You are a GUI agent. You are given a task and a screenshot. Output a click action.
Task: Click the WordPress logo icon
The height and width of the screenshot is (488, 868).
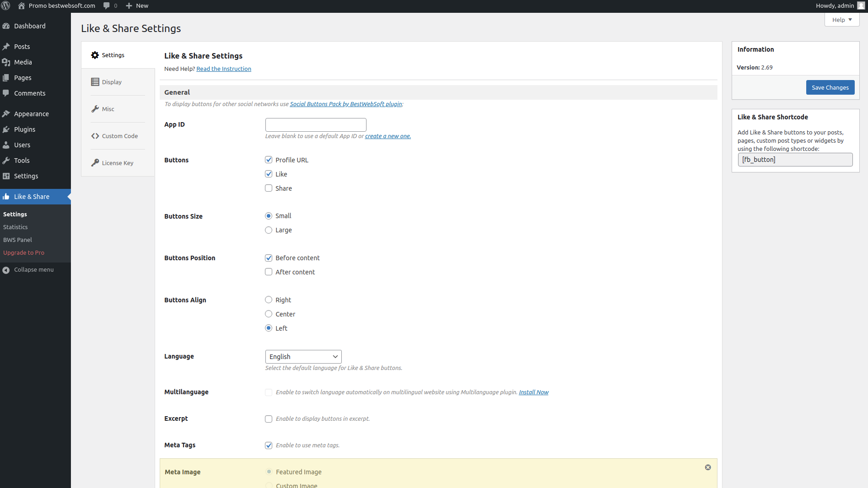6,6
